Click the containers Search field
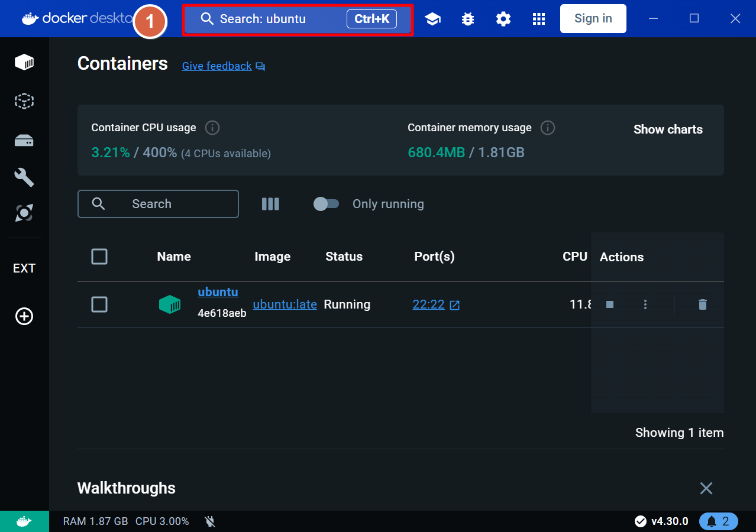Viewport: 756px width, 532px height. (158, 204)
